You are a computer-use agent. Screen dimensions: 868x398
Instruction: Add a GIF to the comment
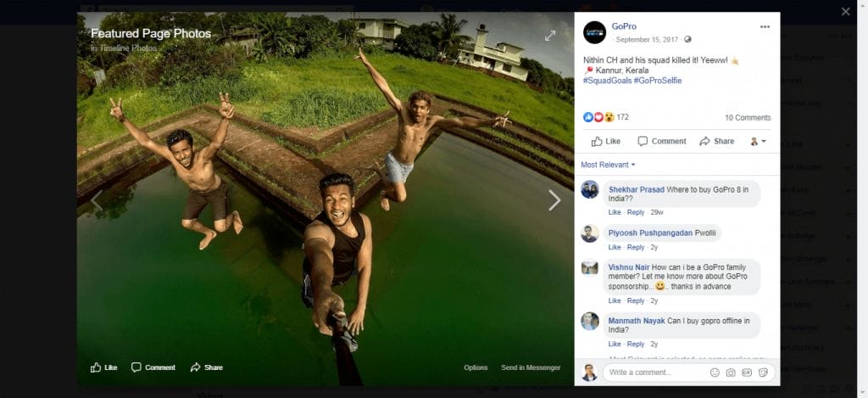747,373
